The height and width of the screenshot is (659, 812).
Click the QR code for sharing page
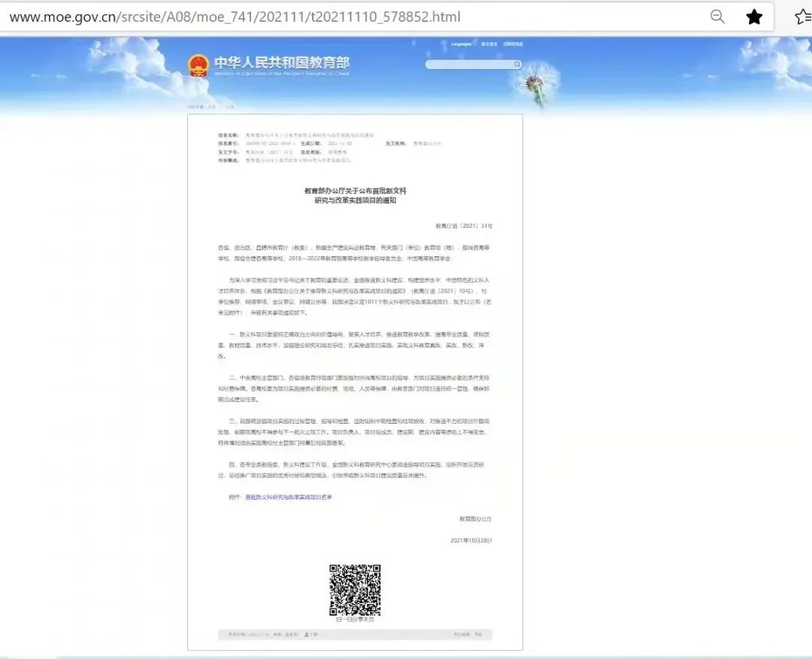[x=355, y=590]
